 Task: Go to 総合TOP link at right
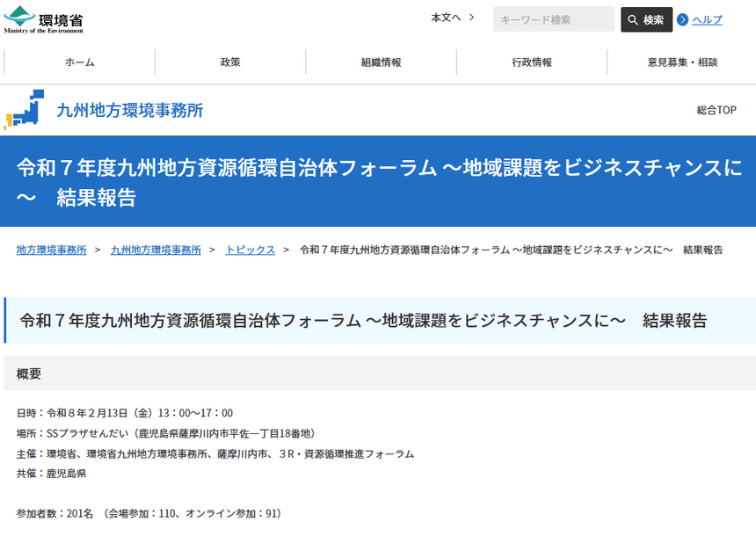point(716,110)
